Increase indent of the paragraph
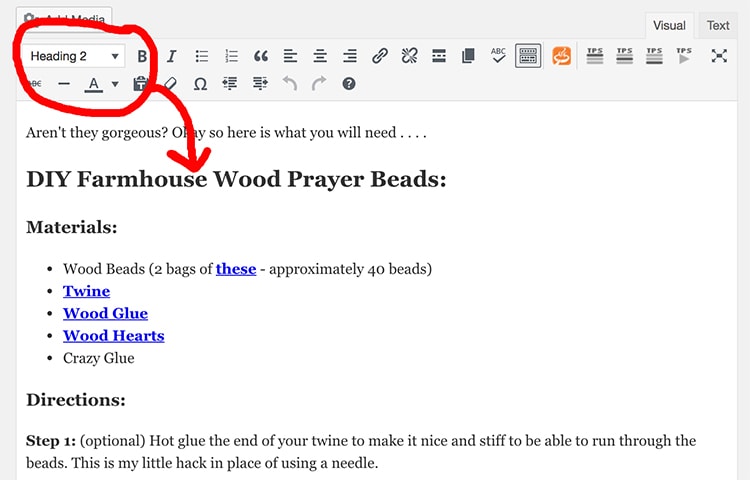Image resolution: width=750 pixels, height=480 pixels. 260,84
